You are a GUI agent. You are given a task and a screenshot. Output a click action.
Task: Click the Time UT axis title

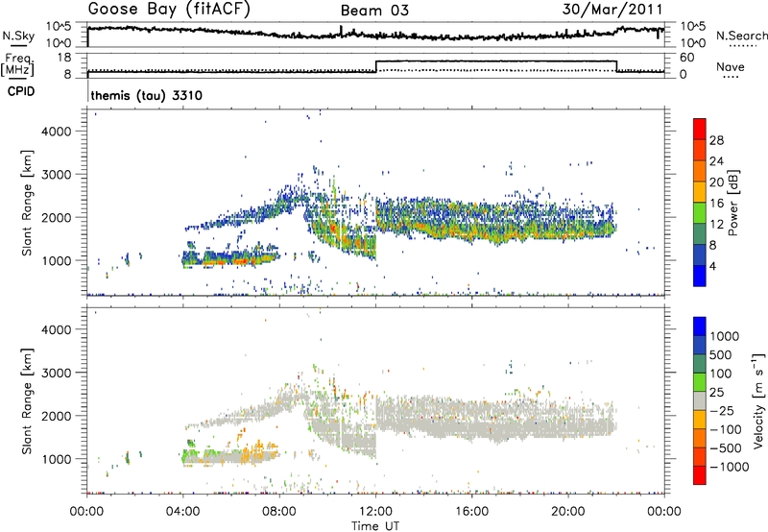[375, 523]
